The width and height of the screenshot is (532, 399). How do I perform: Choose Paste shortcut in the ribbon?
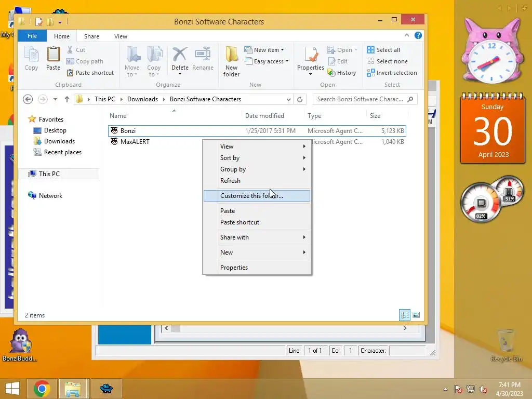click(90, 73)
